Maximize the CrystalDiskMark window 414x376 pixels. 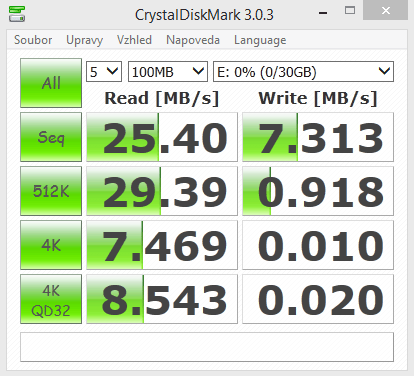[350, 11]
